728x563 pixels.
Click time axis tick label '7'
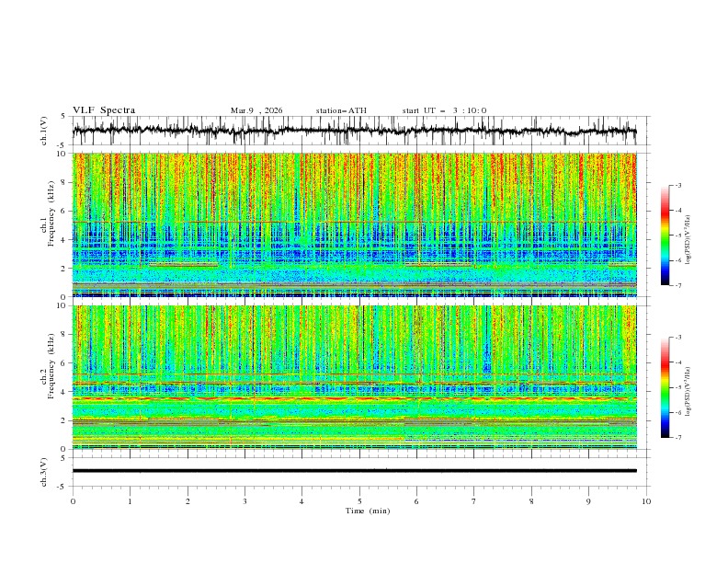pyautogui.click(x=474, y=501)
